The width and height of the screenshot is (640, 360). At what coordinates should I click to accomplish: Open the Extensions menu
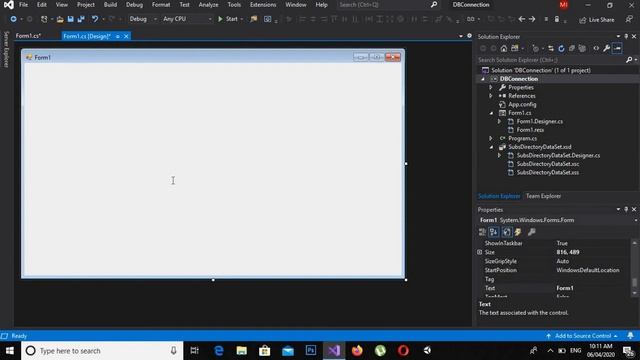click(263, 5)
